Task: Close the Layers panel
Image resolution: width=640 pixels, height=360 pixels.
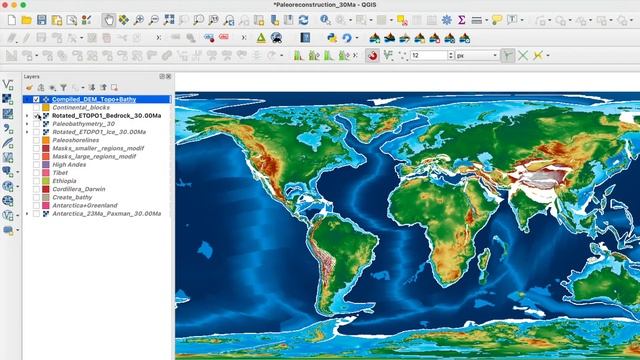Action: pos(169,76)
